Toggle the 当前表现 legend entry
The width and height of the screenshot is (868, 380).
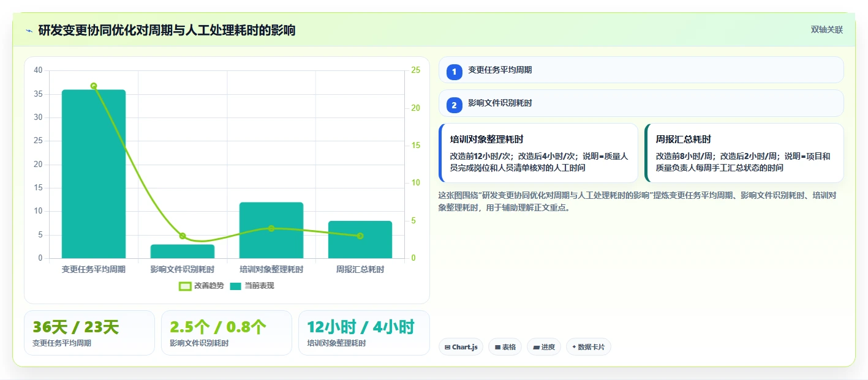point(252,286)
